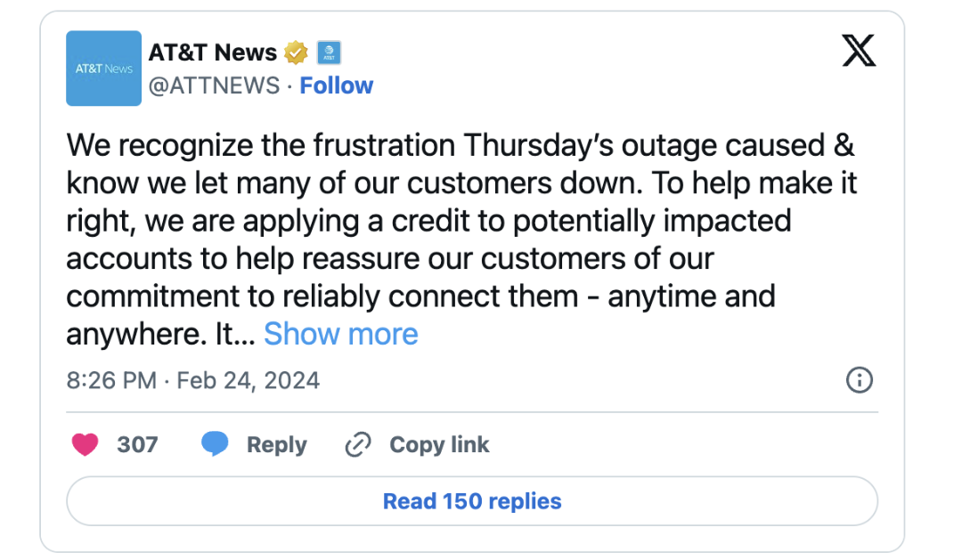Open the circled info icon
This screenshot has width=962, height=560.
pyautogui.click(x=859, y=381)
